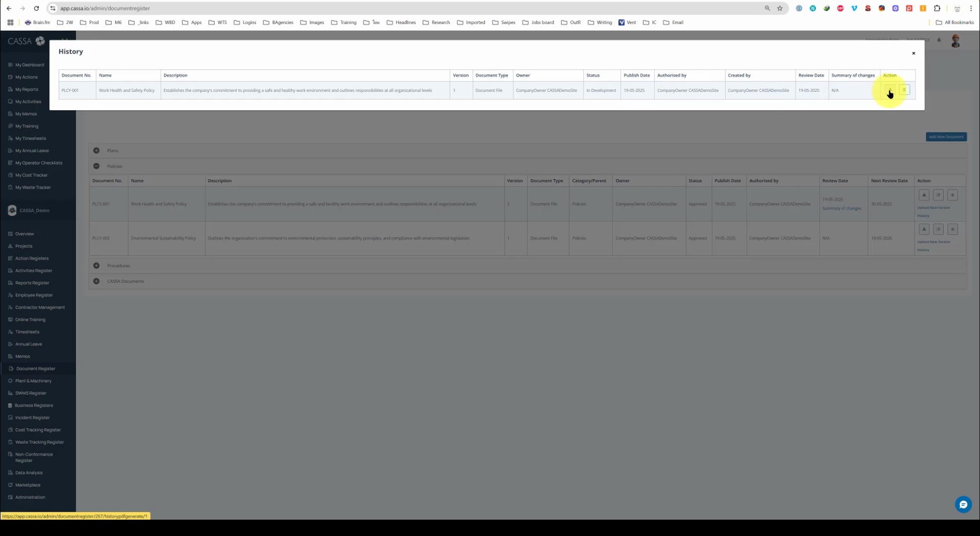Open the notifications bell in header
The image size is (980, 536).
coord(939,40)
